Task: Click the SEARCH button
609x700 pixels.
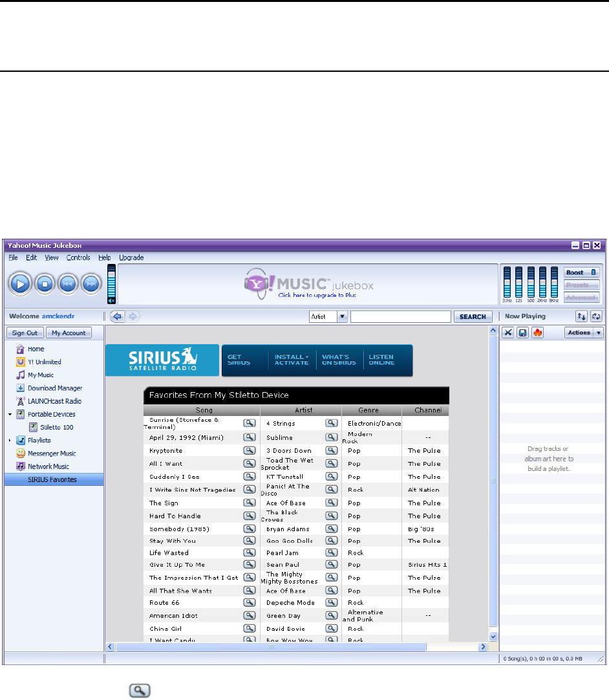Action: click(x=473, y=316)
